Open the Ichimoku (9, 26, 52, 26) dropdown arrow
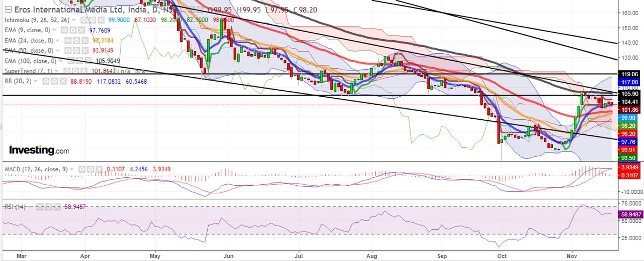644x261 pixels. (x=74, y=20)
